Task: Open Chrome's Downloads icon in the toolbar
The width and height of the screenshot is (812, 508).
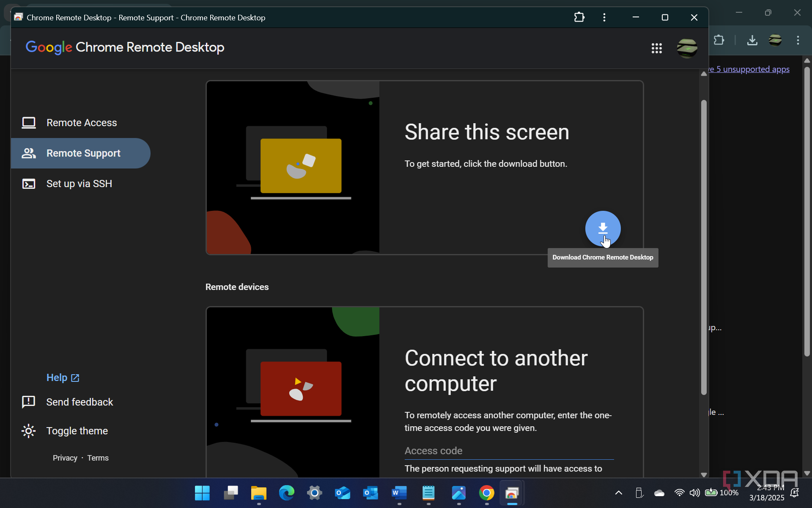Action: coord(752,40)
